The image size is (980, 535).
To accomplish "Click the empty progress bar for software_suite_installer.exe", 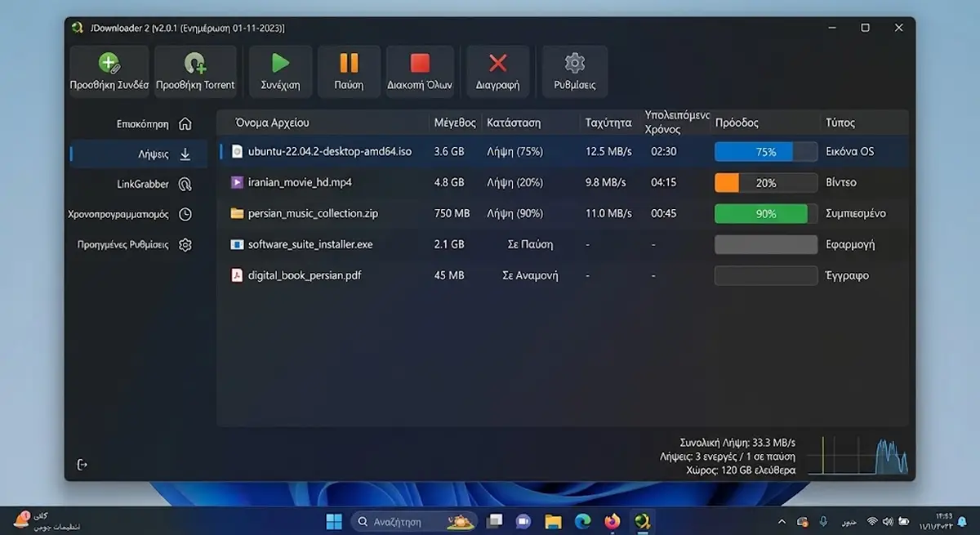I will pos(766,244).
